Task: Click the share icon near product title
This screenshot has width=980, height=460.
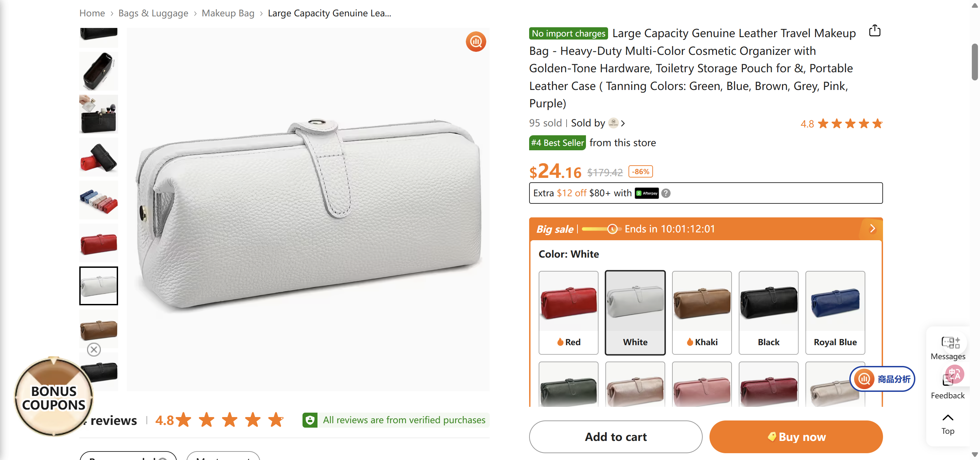Action: 874,31
